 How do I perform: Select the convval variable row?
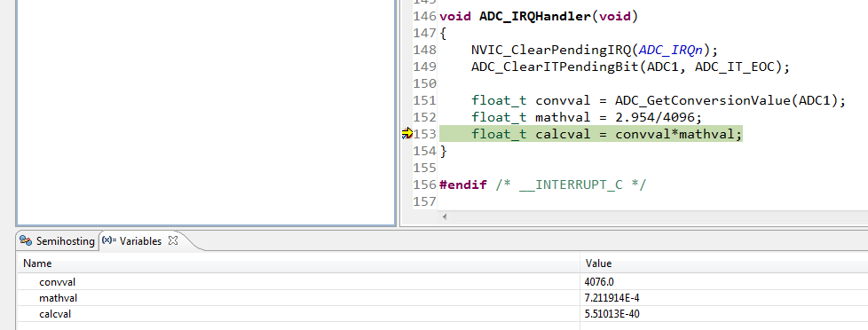(299, 282)
